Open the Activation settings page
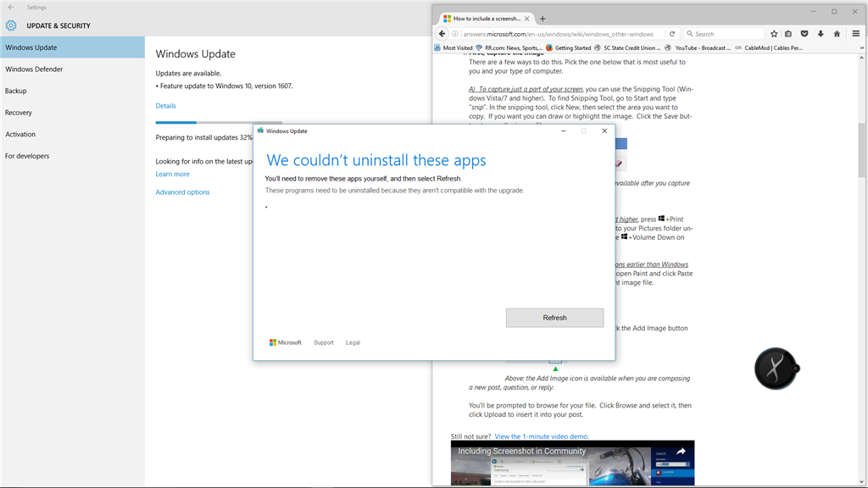Image resolution: width=868 pixels, height=488 pixels. (x=73, y=134)
